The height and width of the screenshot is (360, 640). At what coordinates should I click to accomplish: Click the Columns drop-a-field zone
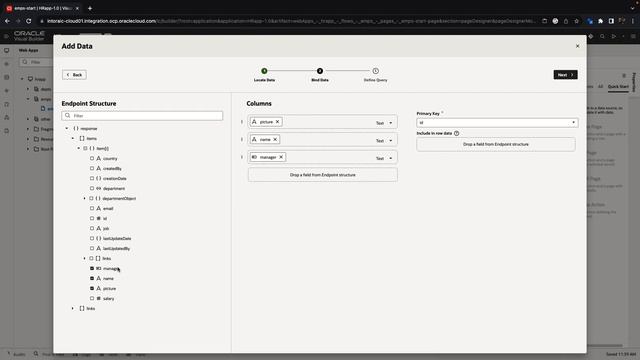click(322, 175)
